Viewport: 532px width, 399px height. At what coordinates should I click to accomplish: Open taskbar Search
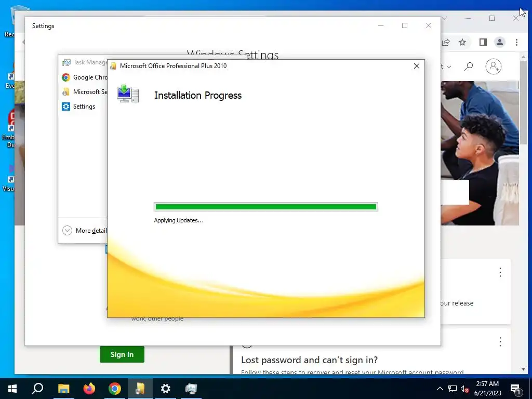(37, 389)
